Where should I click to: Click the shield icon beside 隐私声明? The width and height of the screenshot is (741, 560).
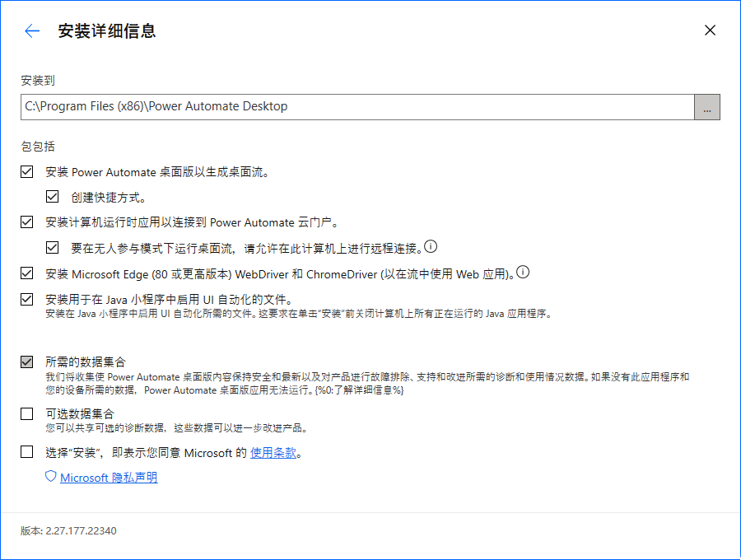[50, 477]
